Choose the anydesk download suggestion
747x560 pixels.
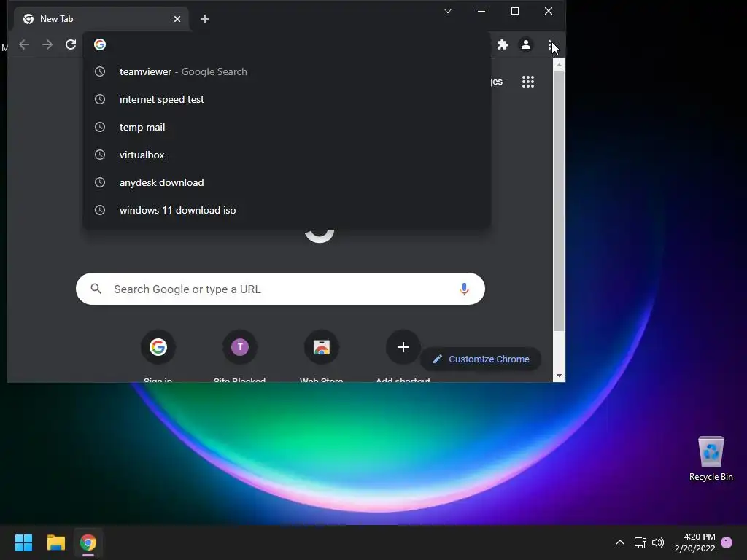[287, 182]
